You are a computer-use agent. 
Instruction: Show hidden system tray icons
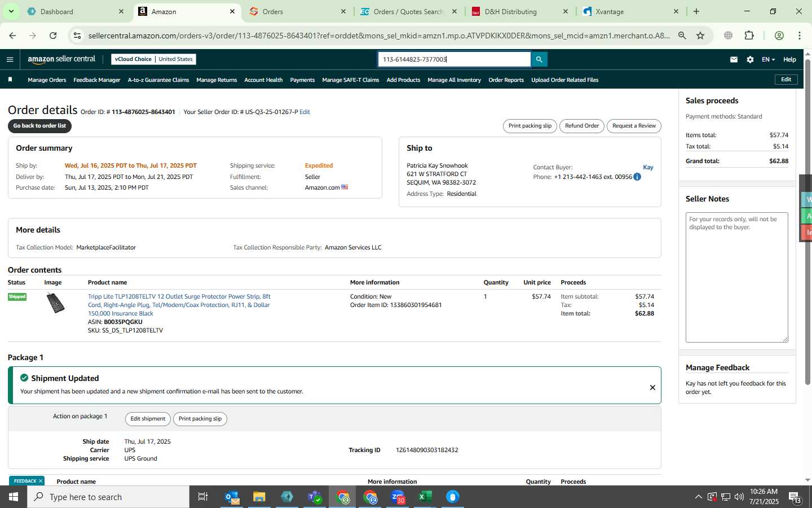click(698, 497)
